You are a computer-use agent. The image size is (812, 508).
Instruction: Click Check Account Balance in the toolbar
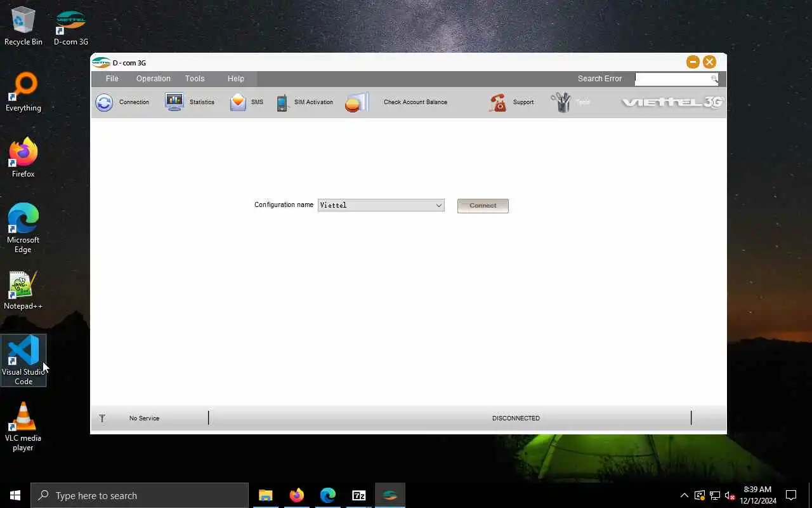point(396,102)
